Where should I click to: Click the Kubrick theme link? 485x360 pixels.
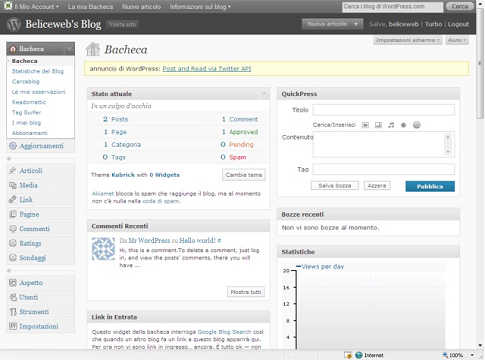[x=123, y=175]
